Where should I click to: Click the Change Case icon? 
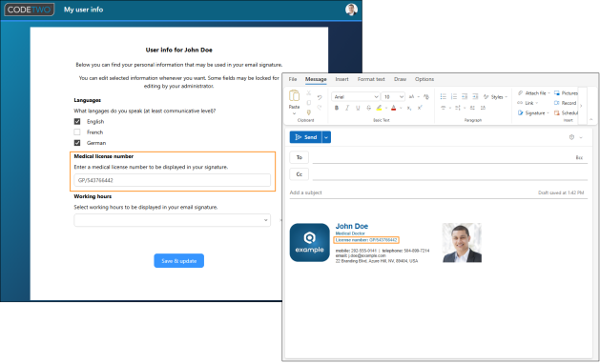tap(412, 97)
